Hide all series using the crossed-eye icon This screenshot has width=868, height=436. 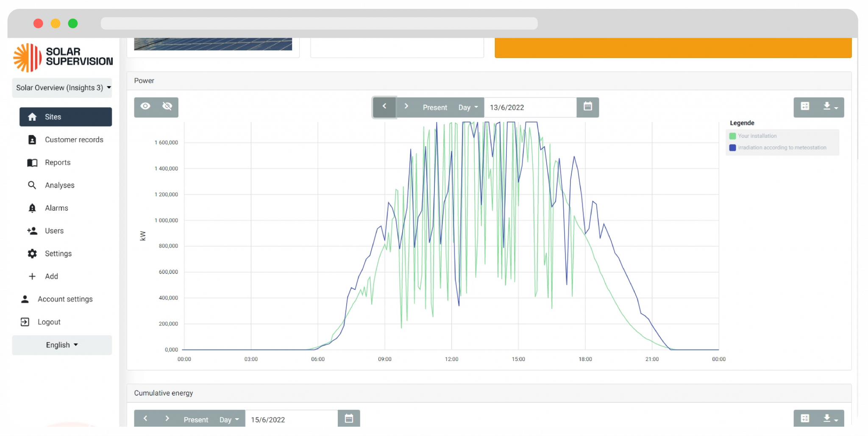[167, 107]
